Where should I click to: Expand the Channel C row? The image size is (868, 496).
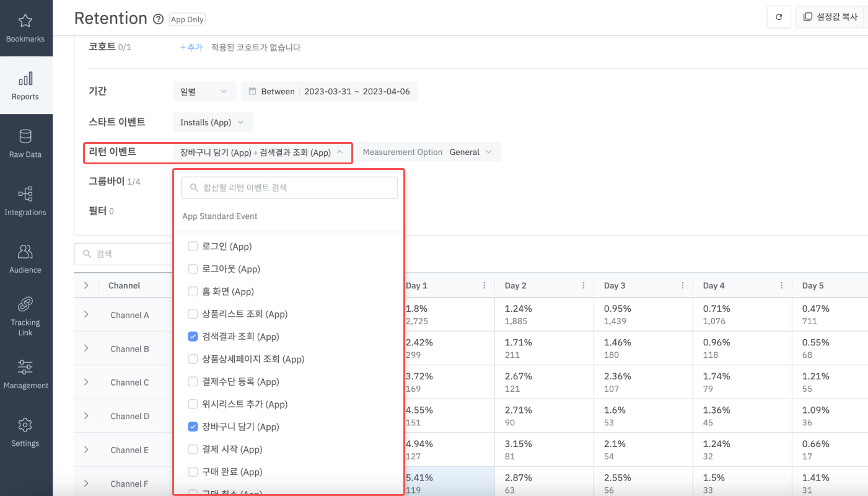coord(86,382)
